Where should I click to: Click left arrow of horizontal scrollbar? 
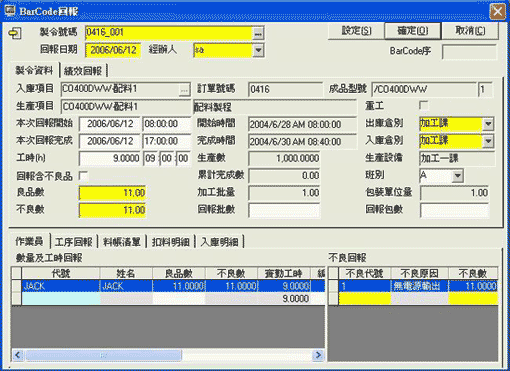(18, 355)
